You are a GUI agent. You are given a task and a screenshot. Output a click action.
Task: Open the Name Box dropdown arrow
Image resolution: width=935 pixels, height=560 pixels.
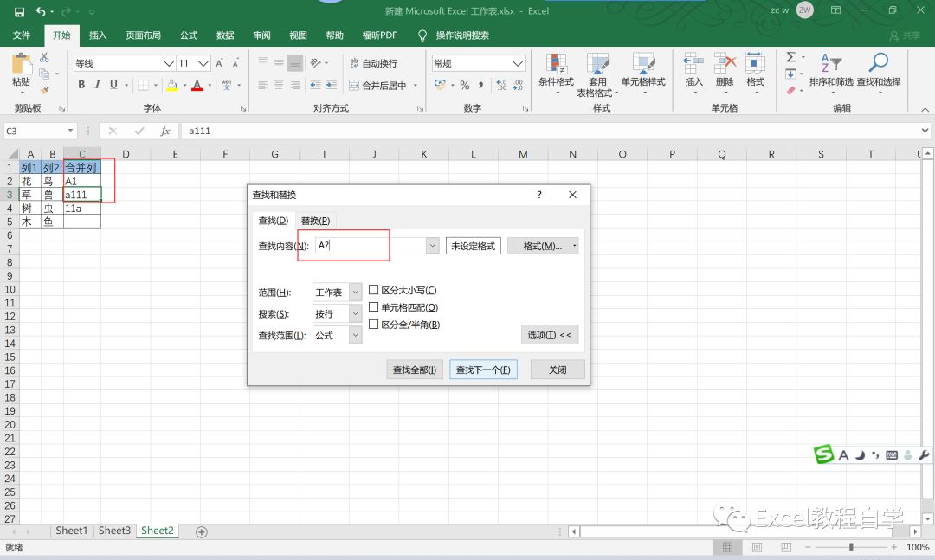(x=70, y=131)
